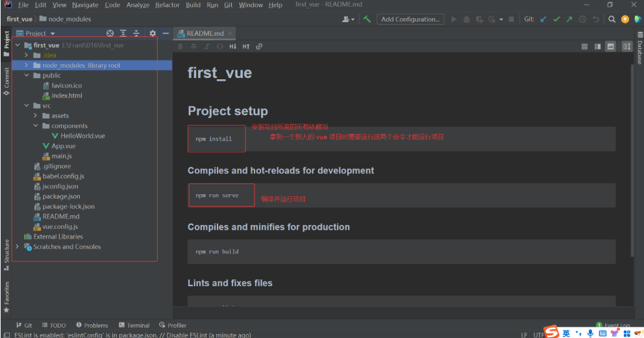The height and width of the screenshot is (338, 644).
Task: Increase header level icon
Action: tap(246, 46)
